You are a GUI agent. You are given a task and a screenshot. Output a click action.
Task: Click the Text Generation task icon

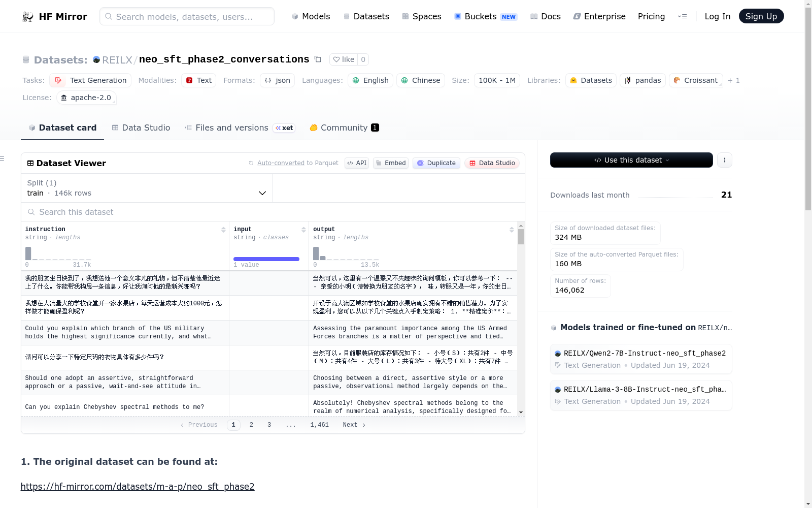click(58, 80)
